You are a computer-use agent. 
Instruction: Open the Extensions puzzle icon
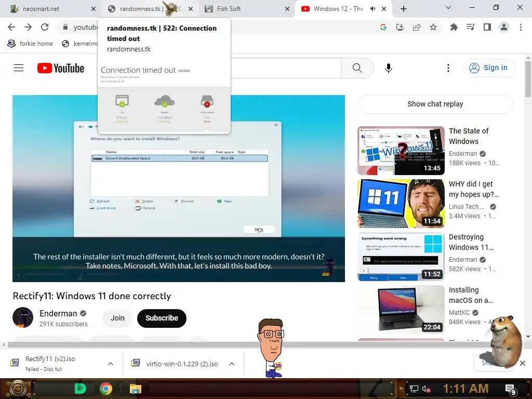coord(454,27)
